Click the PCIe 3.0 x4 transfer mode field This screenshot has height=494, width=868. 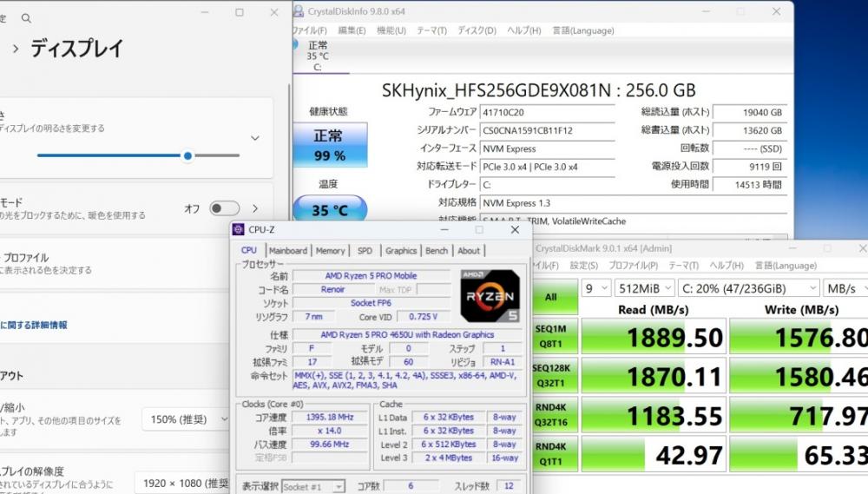[x=548, y=167]
